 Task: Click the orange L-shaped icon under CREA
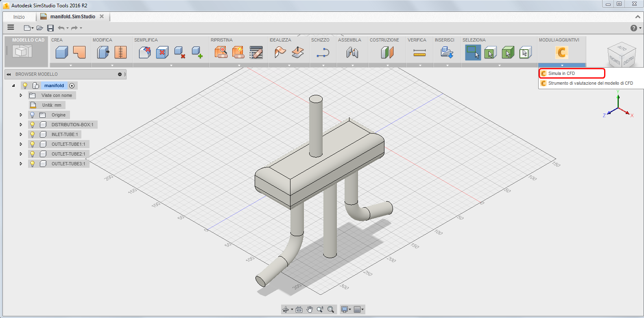tap(79, 53)
